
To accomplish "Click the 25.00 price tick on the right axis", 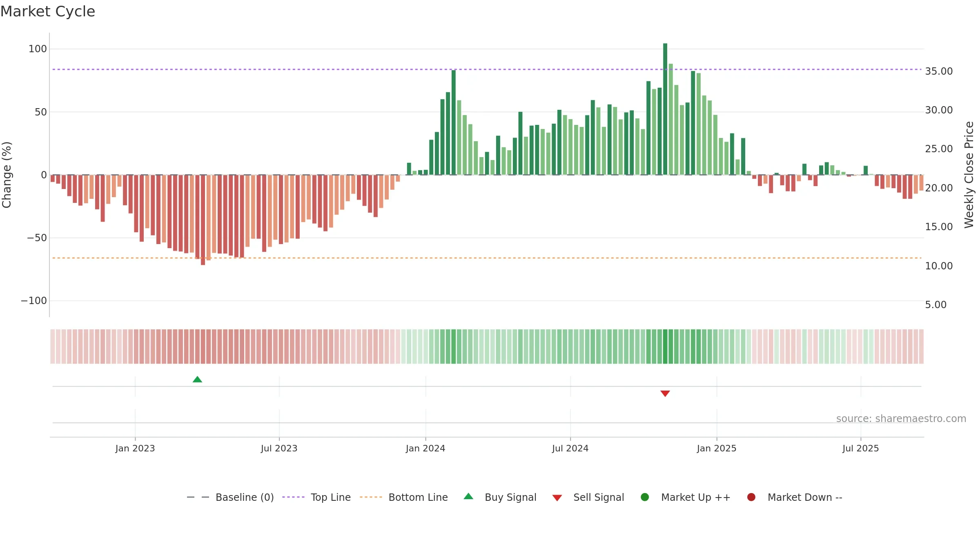I will [939, 149].
